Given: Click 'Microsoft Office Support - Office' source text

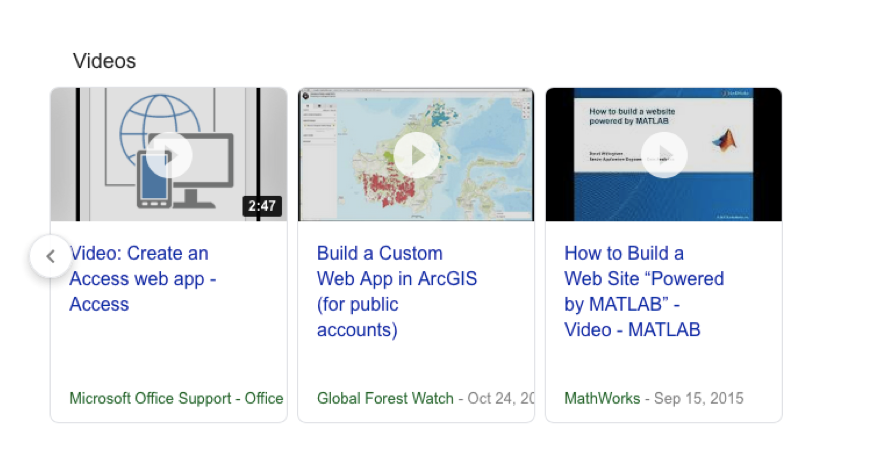Looking at the screenshot, I should click(x=176, y=398).
